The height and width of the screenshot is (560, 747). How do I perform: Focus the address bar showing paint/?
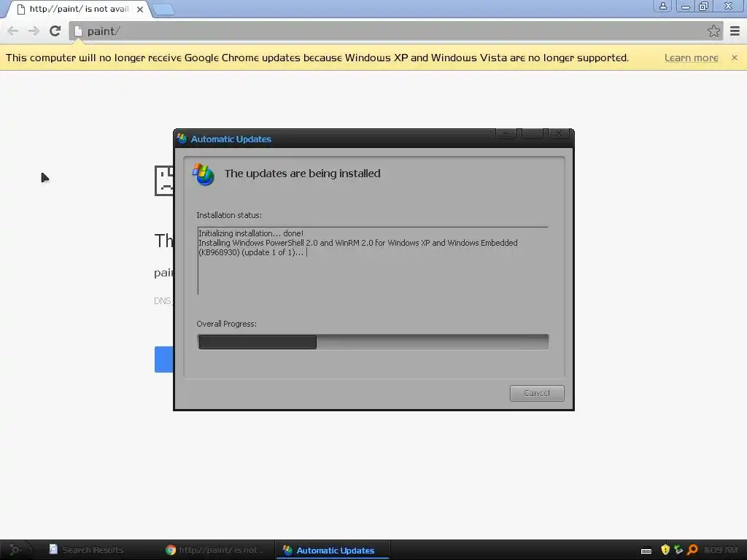coord(395,31)
